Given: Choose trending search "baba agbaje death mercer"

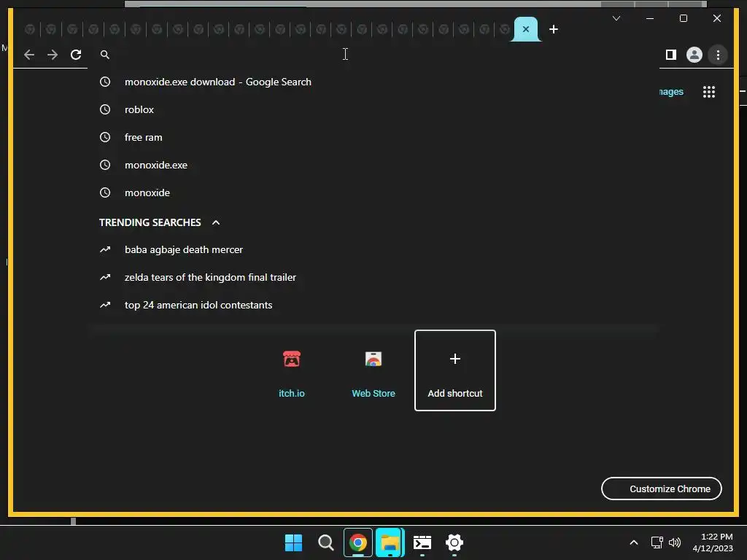Looking at the screenshot, I should (374, 249).
